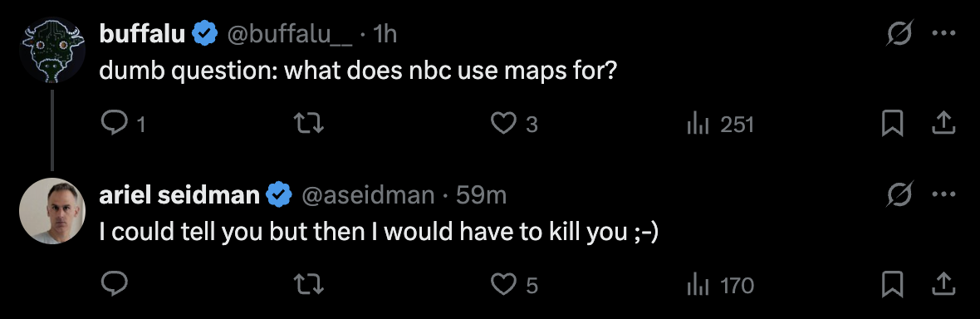Reply to ariel seidman's tweet

(115, 285)
